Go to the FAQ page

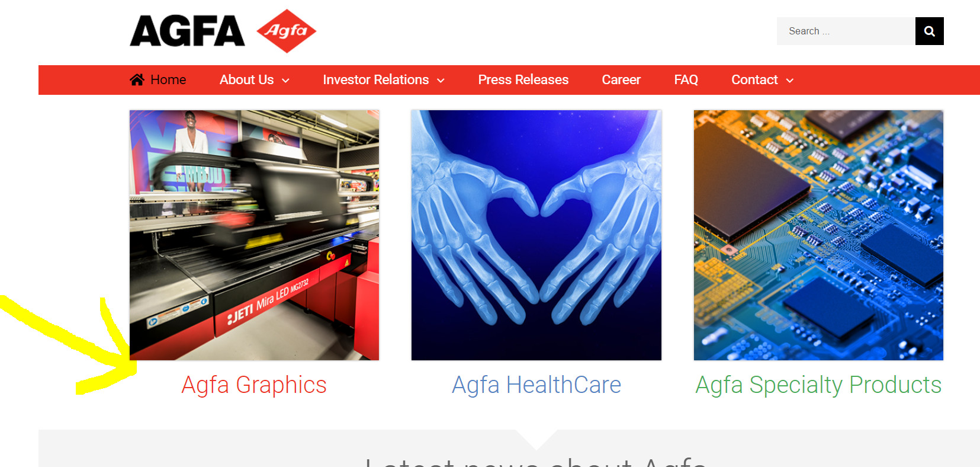point(686,79)
